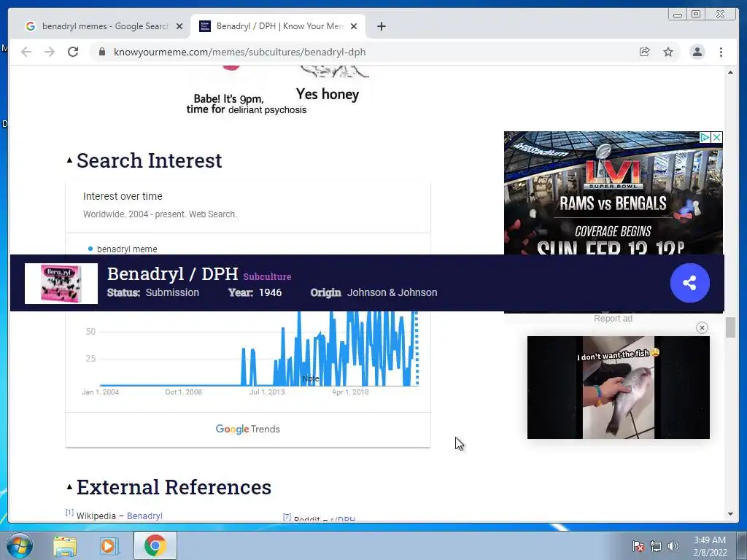Restore down the Chrome window
Image resolution: width=747 pixels, height=560 pixels.
point(696,15)
